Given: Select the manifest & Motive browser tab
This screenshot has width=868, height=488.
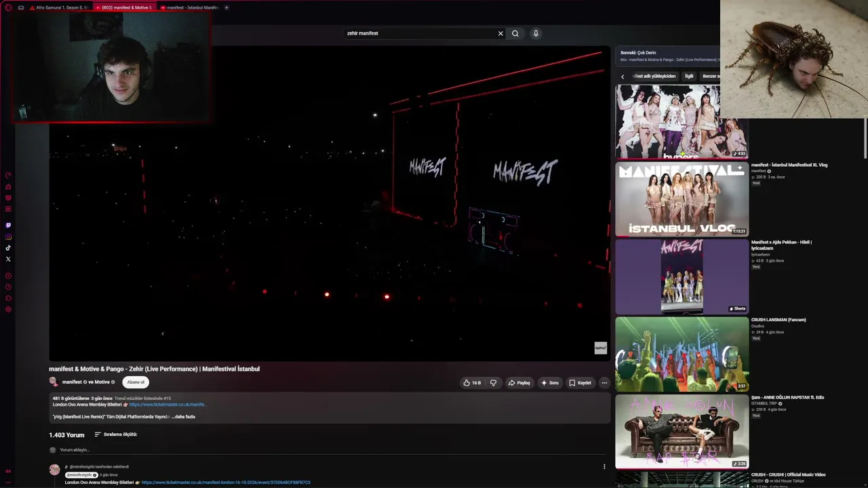Looking at the screenshot, I should point(124,7).
